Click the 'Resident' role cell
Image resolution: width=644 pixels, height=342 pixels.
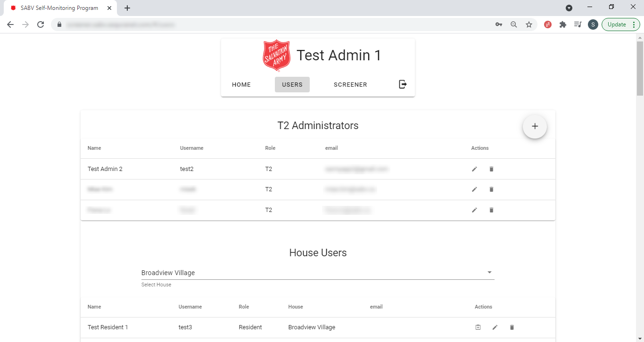[x=250, y=327]
